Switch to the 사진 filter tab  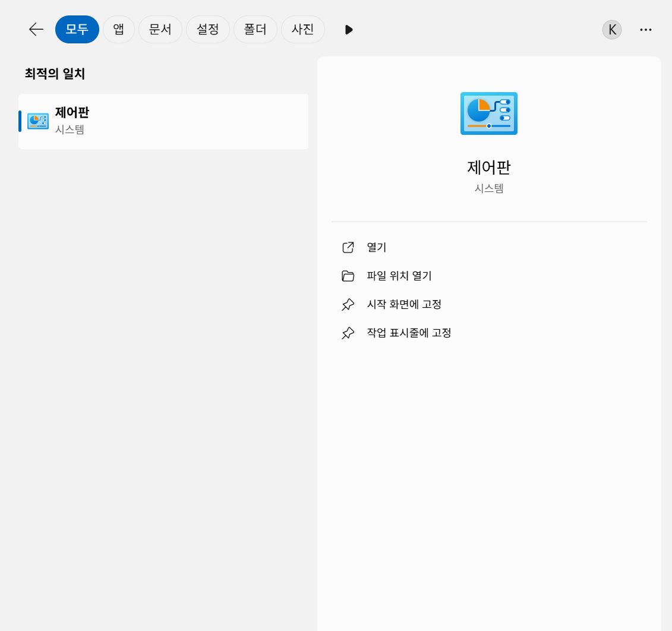click(302, 29)
